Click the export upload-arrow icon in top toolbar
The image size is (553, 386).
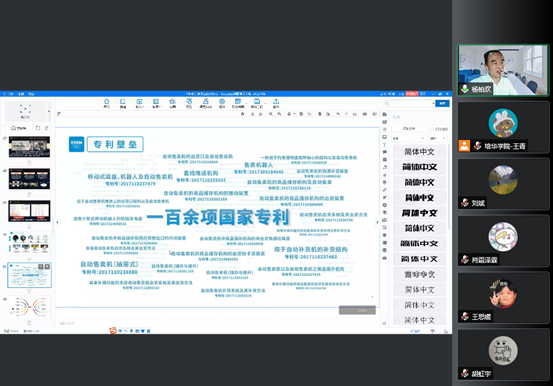(x=276, y=102)
